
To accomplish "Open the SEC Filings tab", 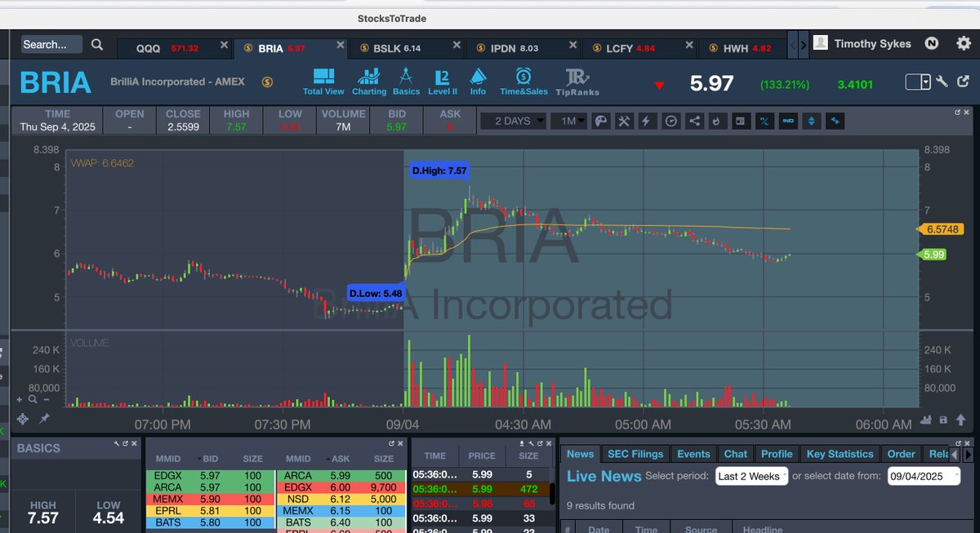I will pos(636,454).
